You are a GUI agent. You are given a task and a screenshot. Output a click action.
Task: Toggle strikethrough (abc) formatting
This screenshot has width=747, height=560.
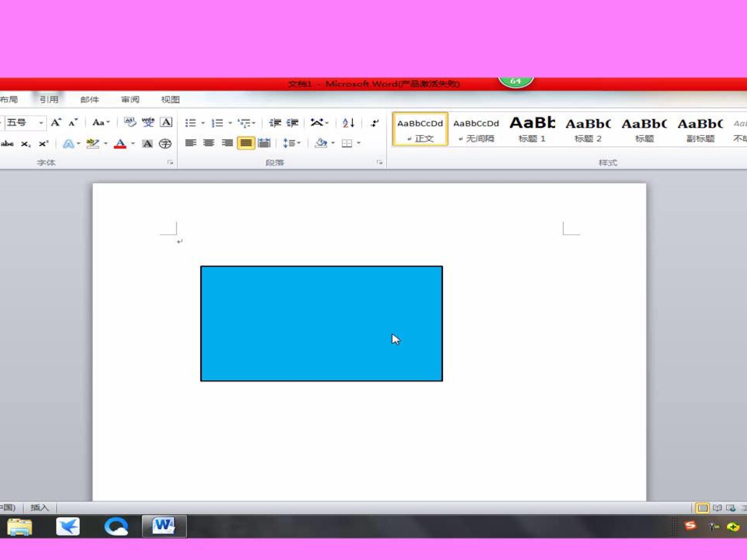[x=7, y=144]
